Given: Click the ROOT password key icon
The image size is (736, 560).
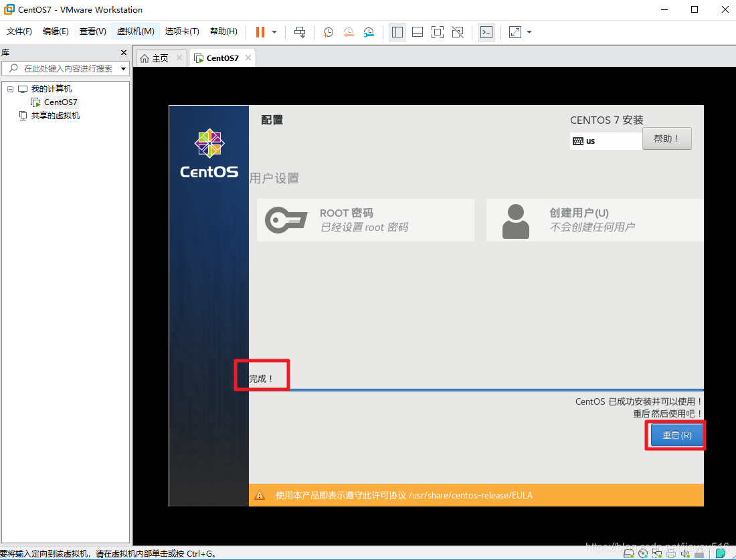Looking at the screenshot, I should pyautogui.click(x=286, y=219).
